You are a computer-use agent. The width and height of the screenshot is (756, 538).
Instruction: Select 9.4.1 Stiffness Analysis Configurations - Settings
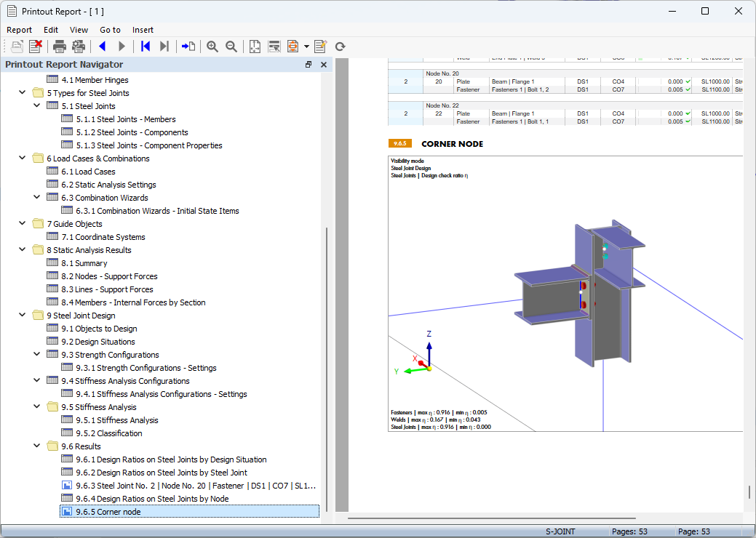[161, 394]
